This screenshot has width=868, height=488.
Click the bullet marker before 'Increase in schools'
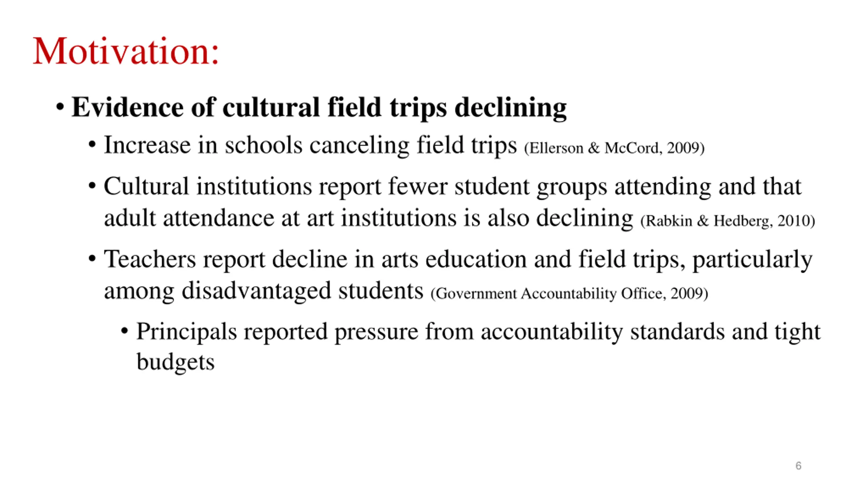click(x=92, y=145)
